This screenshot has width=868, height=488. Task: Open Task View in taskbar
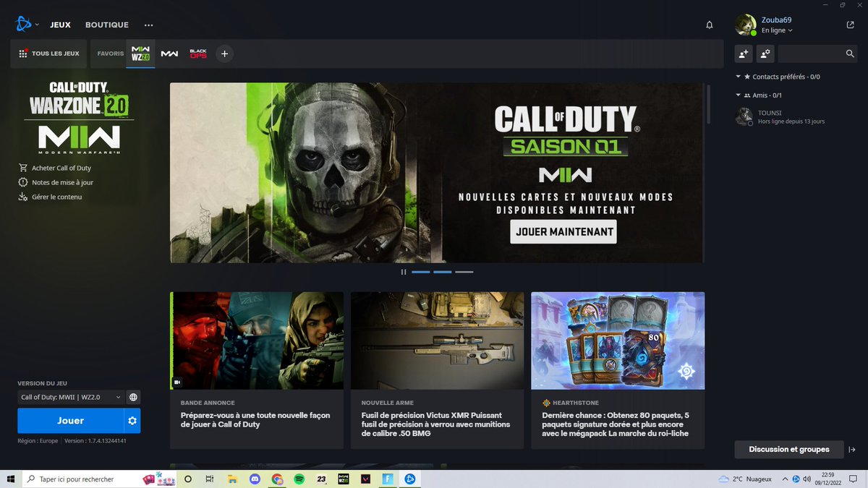210,479
